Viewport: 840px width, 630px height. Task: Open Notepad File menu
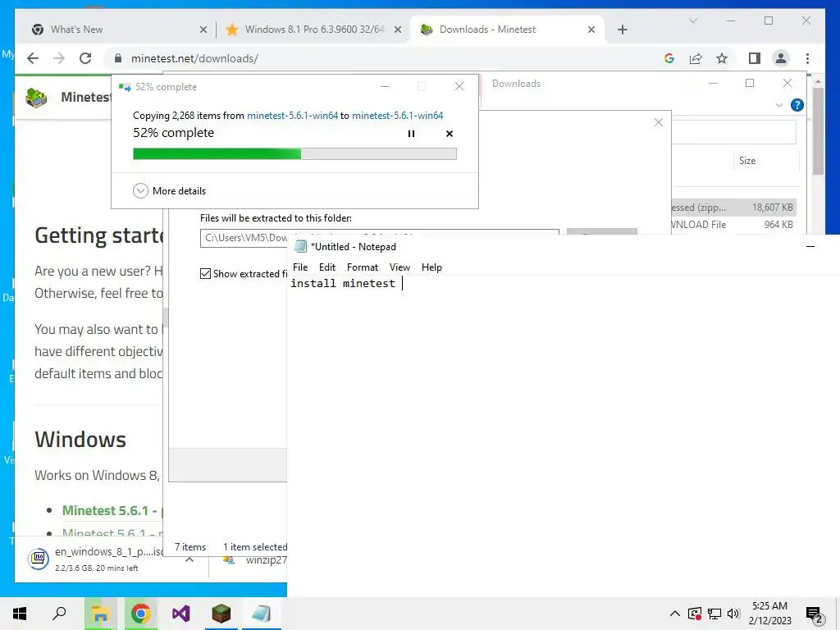[300, 267]
